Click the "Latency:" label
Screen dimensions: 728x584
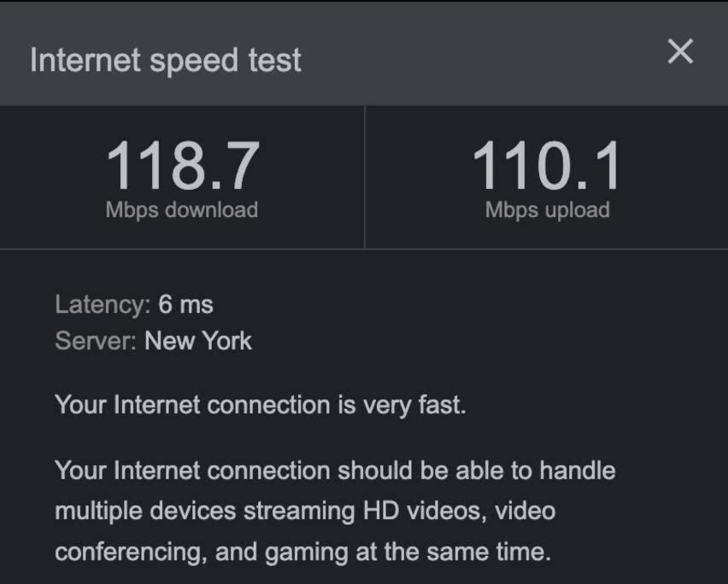click(103, 304)
